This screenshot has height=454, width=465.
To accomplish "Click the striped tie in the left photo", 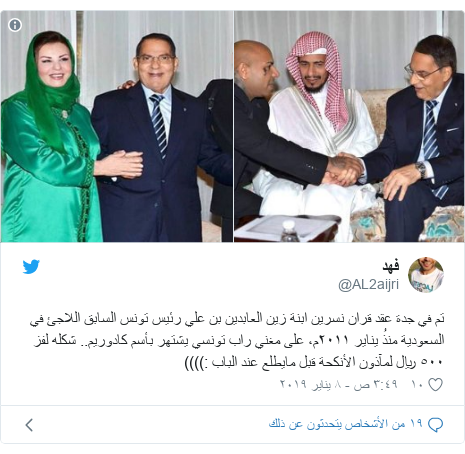I will 159,126.
